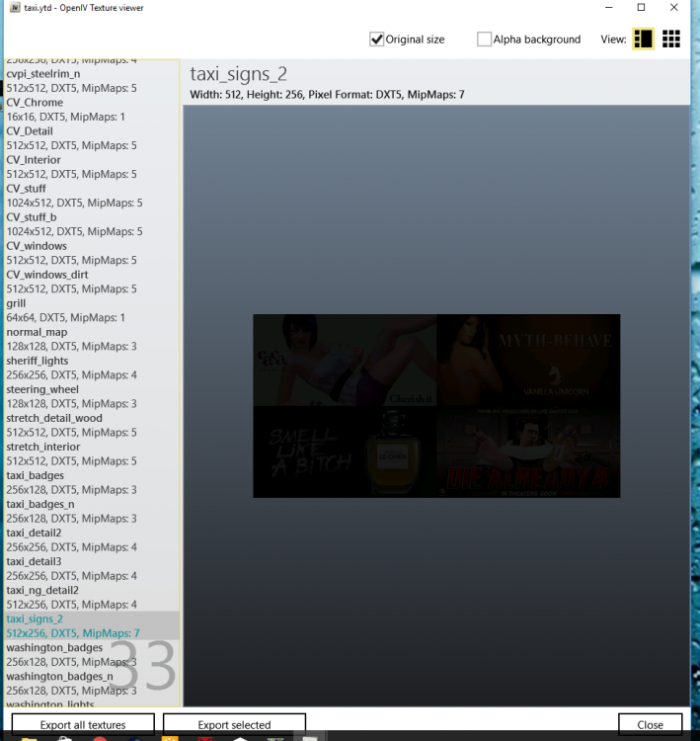
Task: Close the viewer with the Close button
Action: pyautogui.click(x=650, y=724)
